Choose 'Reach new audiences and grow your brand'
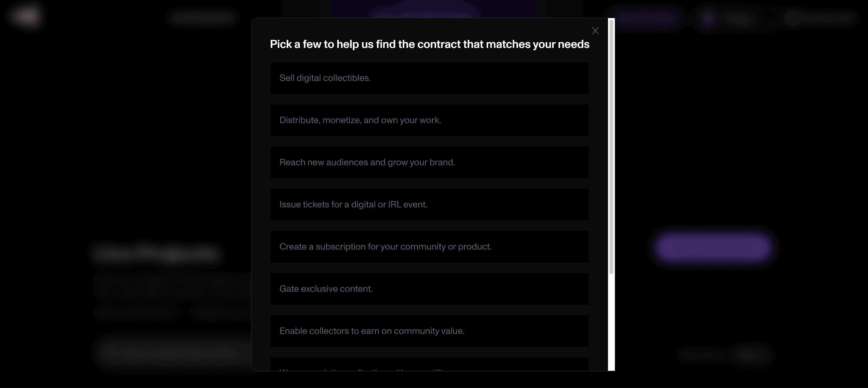Screen dimensions: 868x388 point(430,162)
